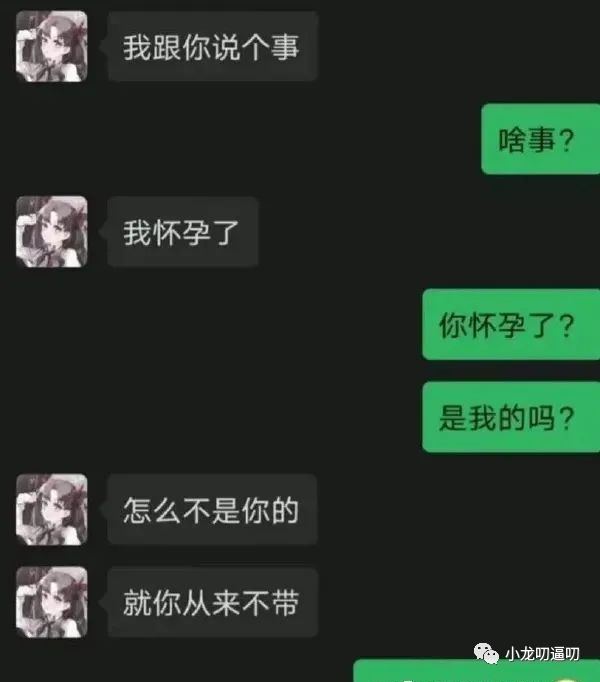Tap the avatar beside 怎么不是你的
The width and height of the screenshot is (600, 682).
52,509
